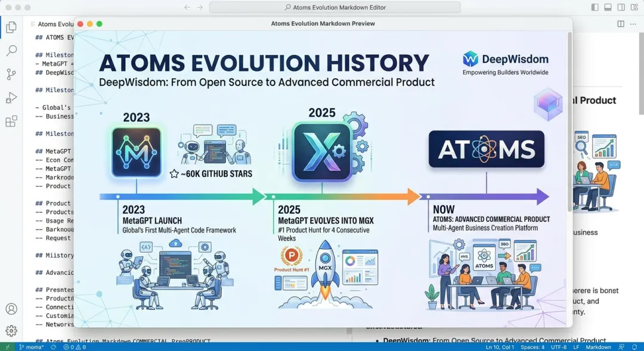The height and width of the screenshot is (351, 644).
Task: Synchronize changes with the sync icon
Action: [x=54, y=347]
